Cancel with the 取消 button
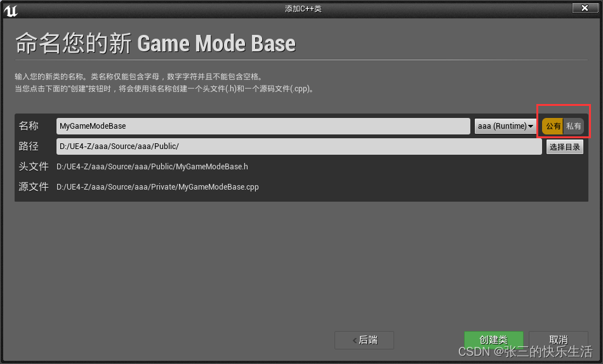This screenshot has height=364, width=603. point(559,340)
